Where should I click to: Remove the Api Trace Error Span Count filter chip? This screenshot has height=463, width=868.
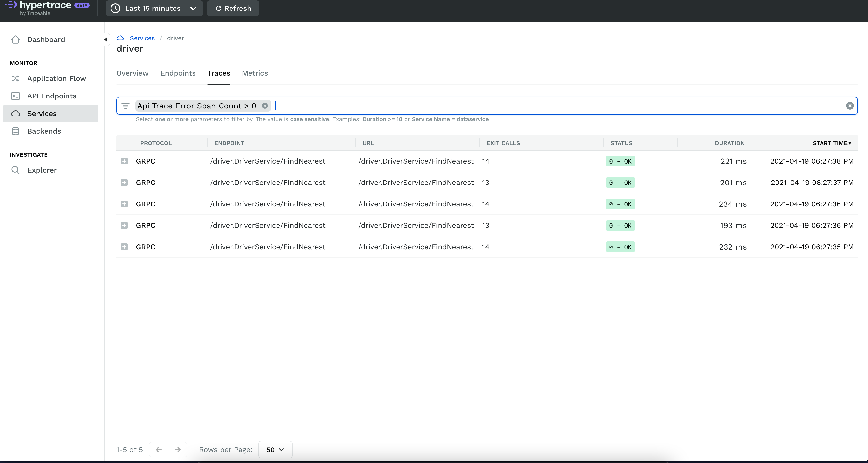(265, 106)
